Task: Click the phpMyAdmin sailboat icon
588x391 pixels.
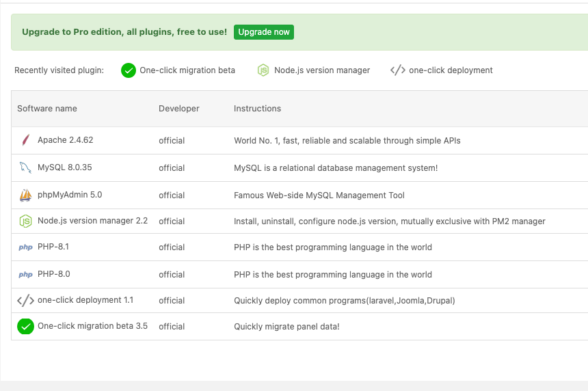Action: click(x=25, y=195)
